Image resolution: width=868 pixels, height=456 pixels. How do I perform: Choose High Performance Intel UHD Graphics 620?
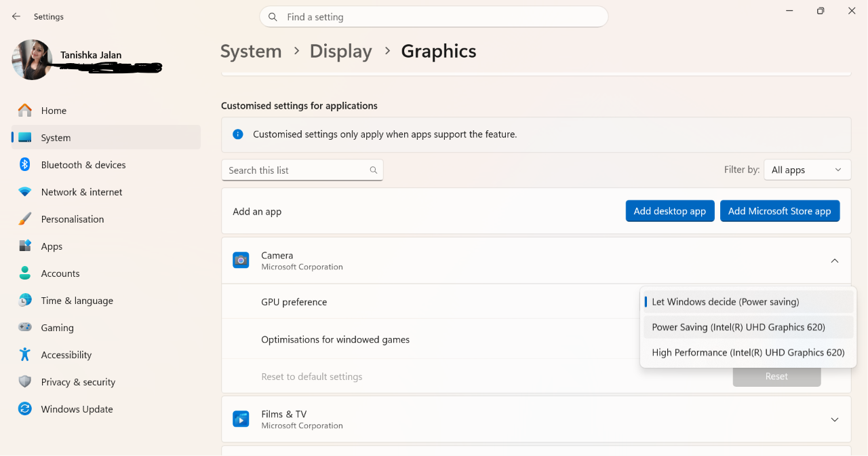point(748,352)
